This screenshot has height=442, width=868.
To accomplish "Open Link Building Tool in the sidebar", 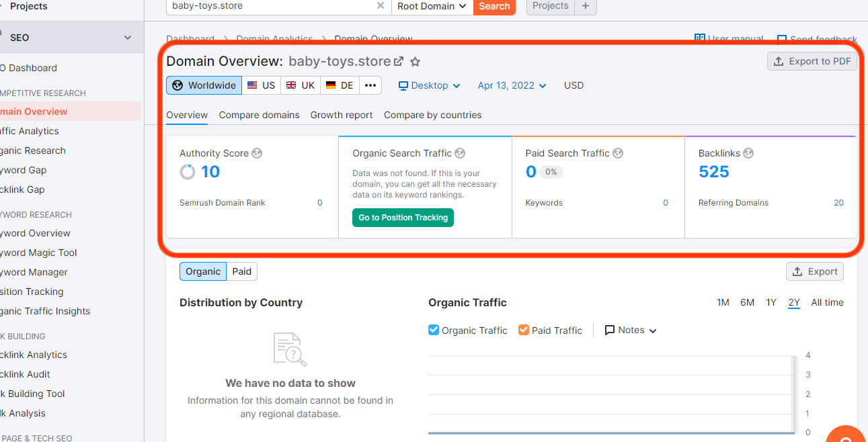I will (32, 394).
